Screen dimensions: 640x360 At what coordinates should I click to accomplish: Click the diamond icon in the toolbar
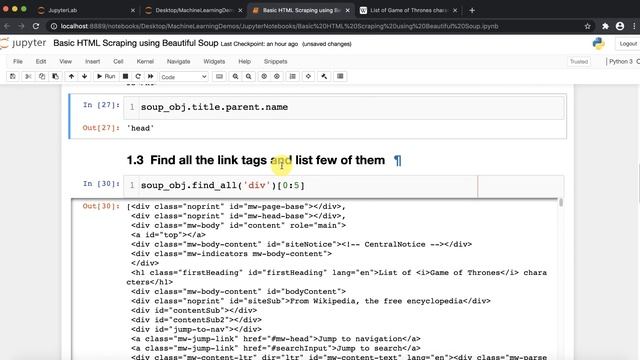point(309,76)
